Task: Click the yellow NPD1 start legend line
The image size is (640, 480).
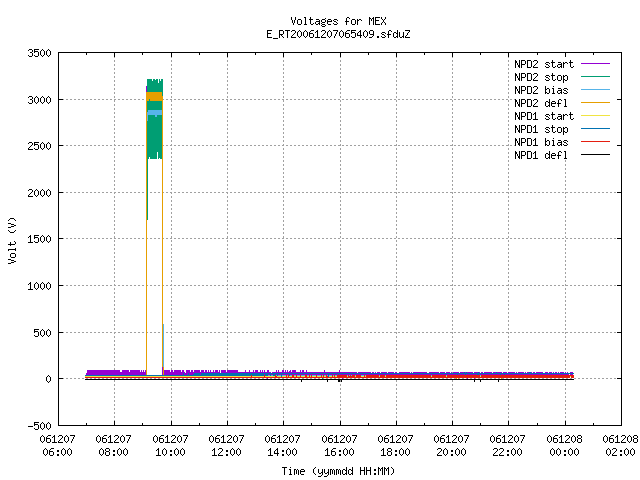Action: 595,116
